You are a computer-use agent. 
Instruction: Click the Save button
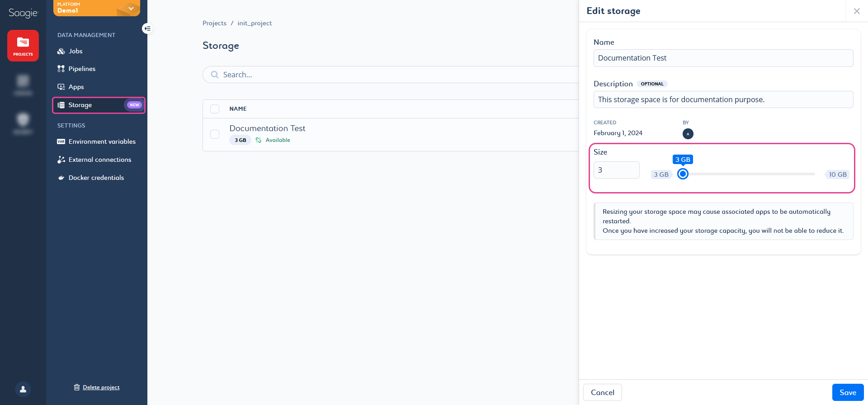848,392
